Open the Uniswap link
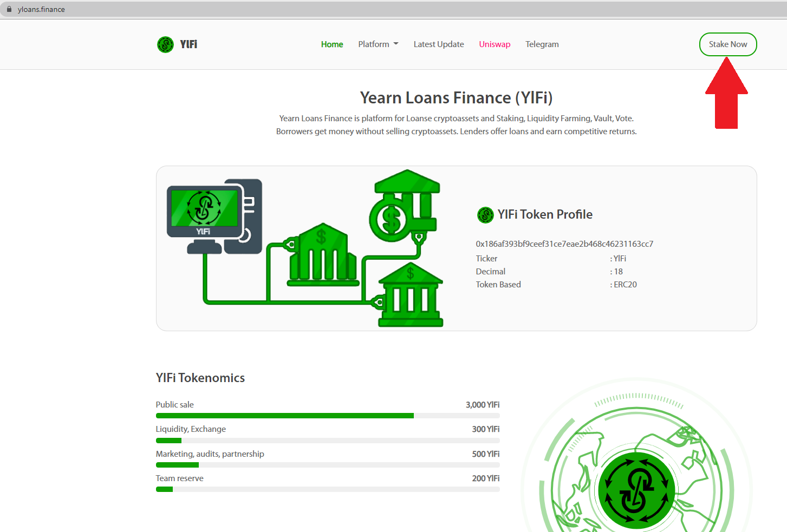 [495, 44]
